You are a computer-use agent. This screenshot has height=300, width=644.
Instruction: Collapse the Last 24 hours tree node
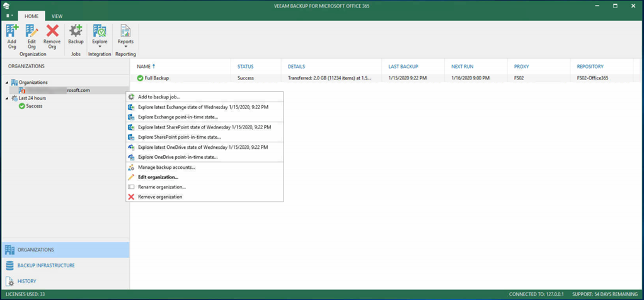[x=6, y=98]
